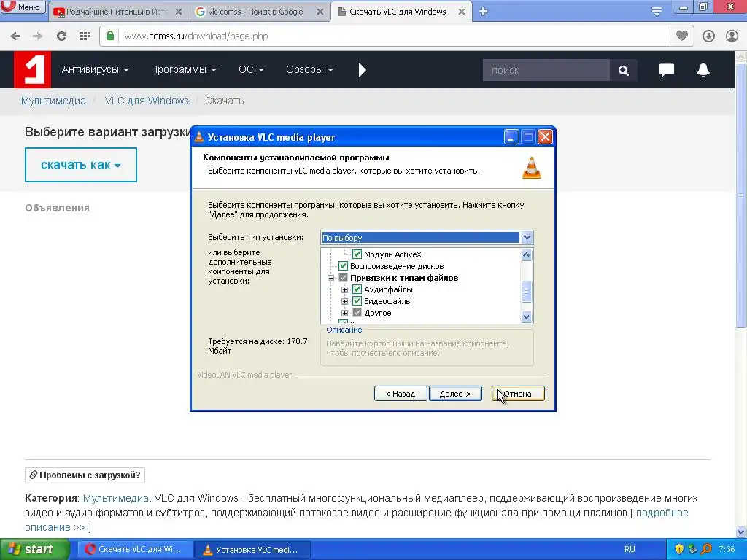Image resolution: width=747 pixels, height=560 pixels.
Task: Close the YouTube tab
Action: (x=179, y=12)
